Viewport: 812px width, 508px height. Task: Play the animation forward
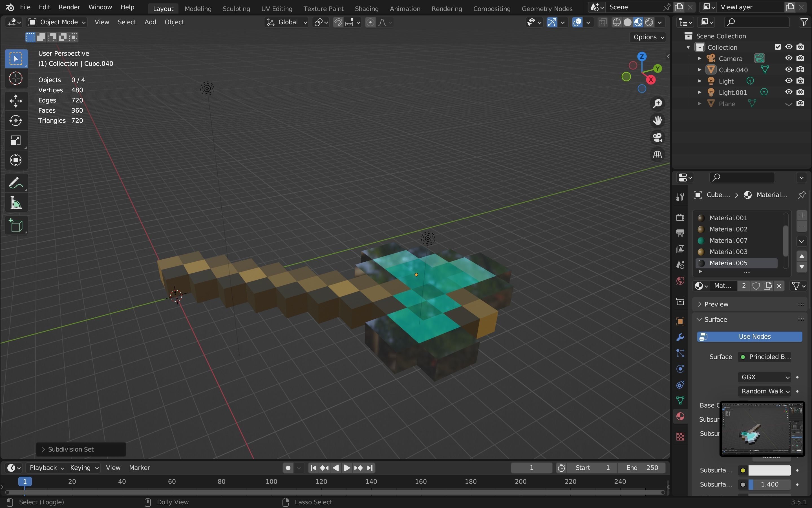347,468
